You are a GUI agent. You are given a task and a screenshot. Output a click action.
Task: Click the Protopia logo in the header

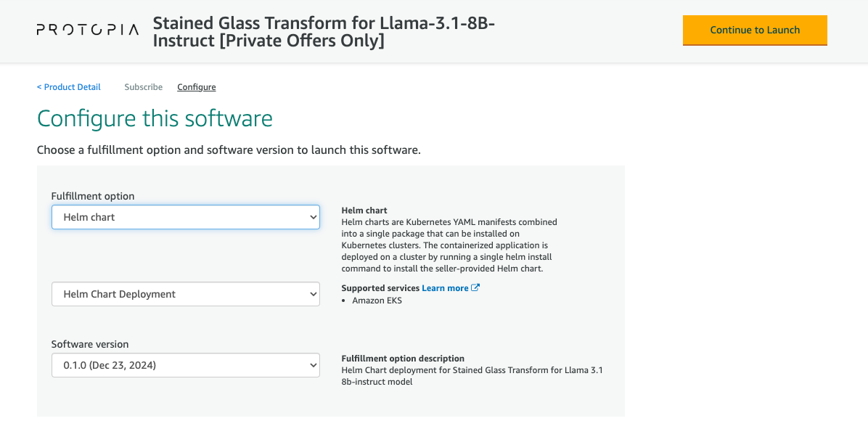tap(87, 30)
